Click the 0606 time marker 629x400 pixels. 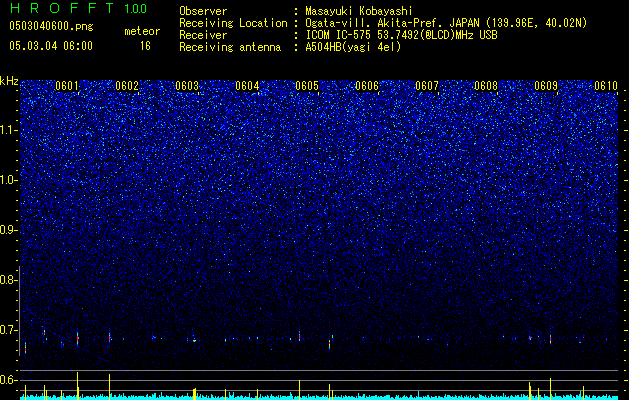pos(367,86)
